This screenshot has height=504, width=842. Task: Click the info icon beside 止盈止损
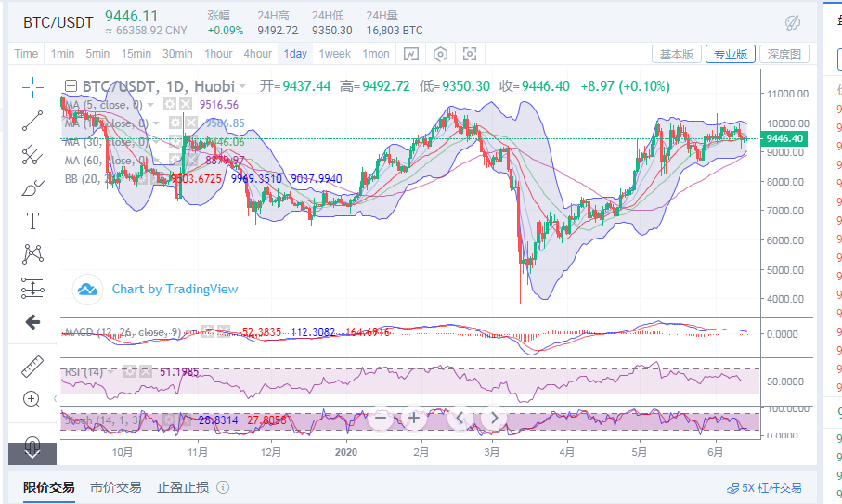tap(223, 487)
